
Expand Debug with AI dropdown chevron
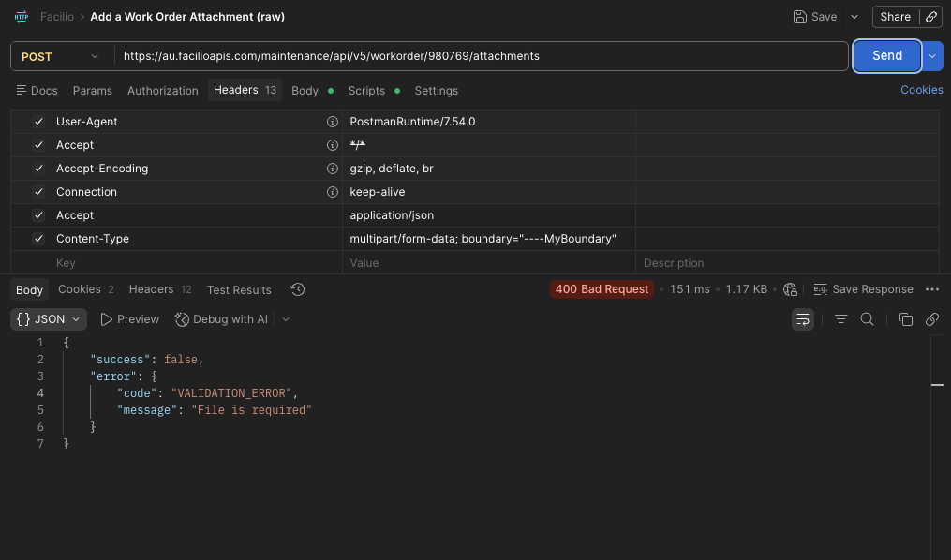coord(286,319)
